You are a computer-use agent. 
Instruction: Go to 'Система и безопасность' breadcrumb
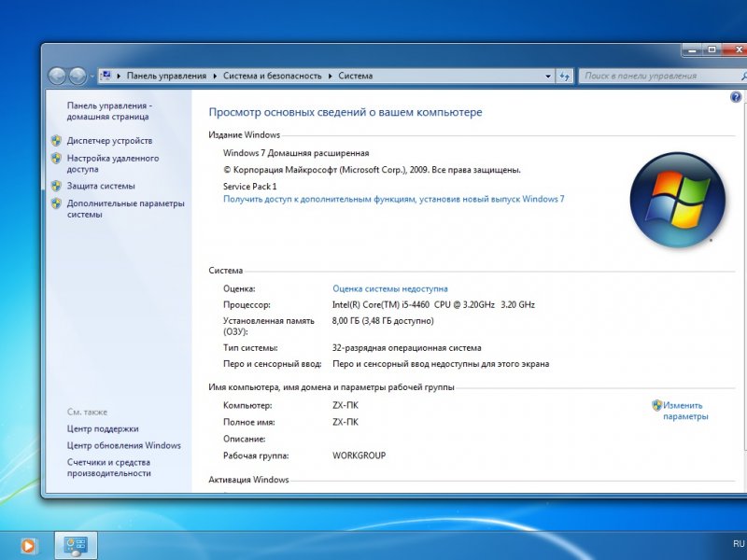coord(272,76)
